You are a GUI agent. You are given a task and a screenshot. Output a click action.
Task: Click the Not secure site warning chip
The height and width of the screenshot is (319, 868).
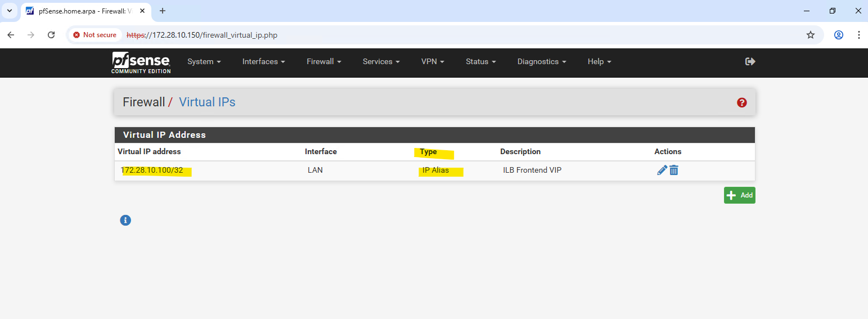pyautogui.click(x=95, y=35)
